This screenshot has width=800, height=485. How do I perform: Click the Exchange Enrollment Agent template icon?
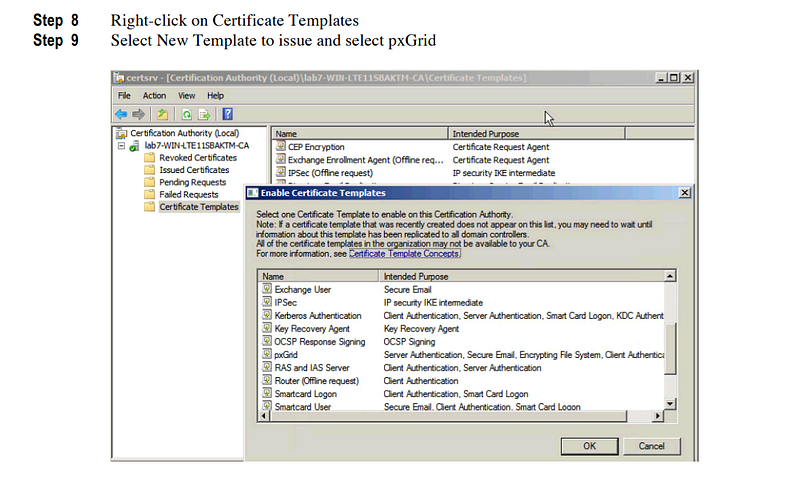tap(281, 160)
